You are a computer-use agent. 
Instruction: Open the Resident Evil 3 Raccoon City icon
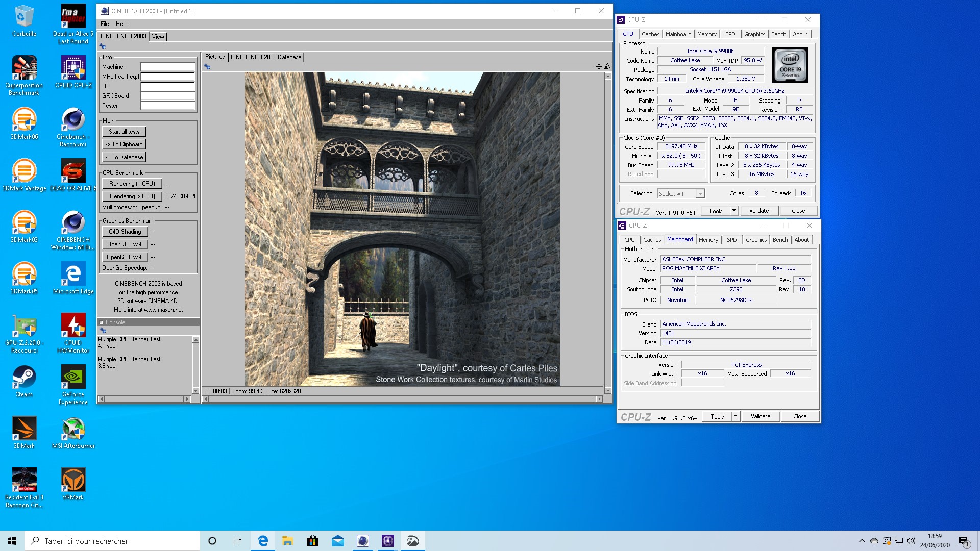point(24,488)
